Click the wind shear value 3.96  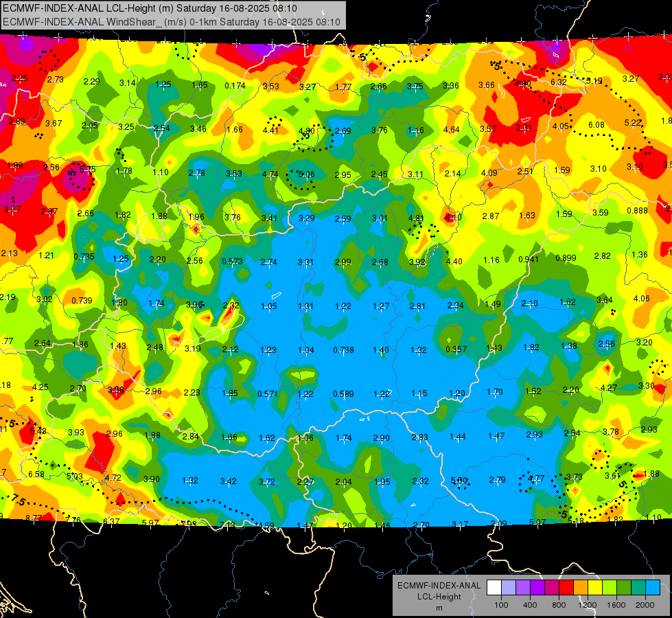point(194,304)
